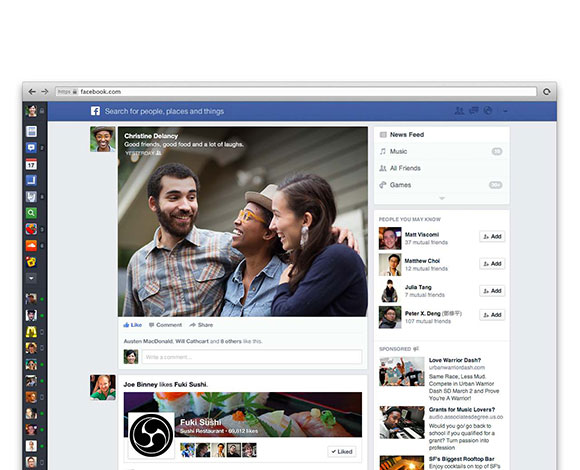Add Matt Viscomi as friend
The height and width of the screenshot is (470, 580).
tap(492, 236)
